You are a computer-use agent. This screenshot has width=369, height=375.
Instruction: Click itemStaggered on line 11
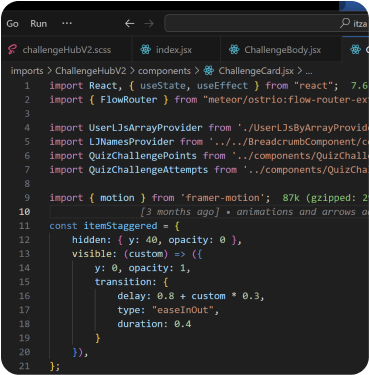pos(120,226)
